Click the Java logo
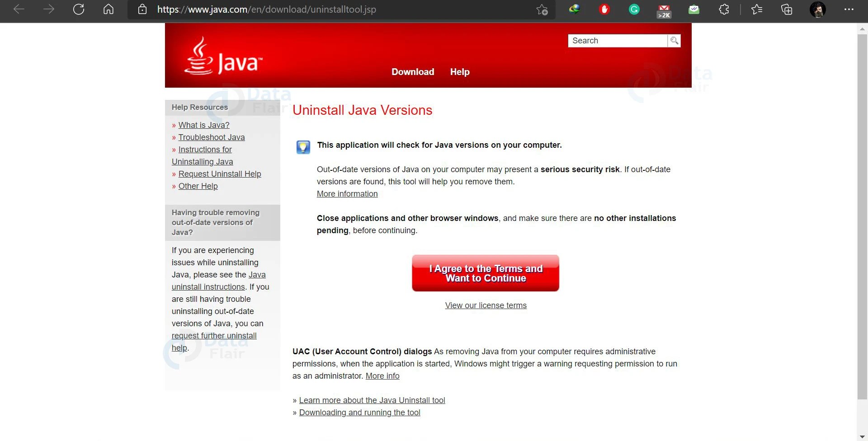The height and width of the screenshot is (441, 868). 223,56
